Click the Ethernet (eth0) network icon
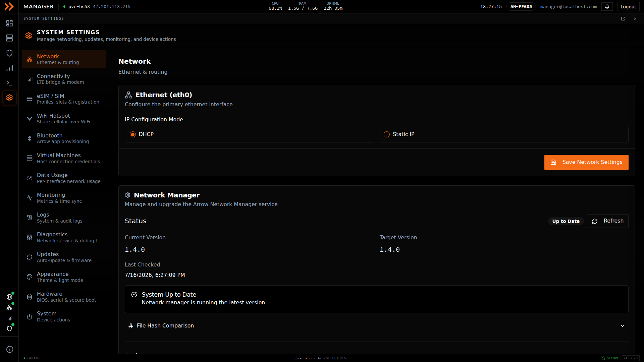The height and width of the screenshot is (362, 644). pyautogui.click(x=128, y=95)
